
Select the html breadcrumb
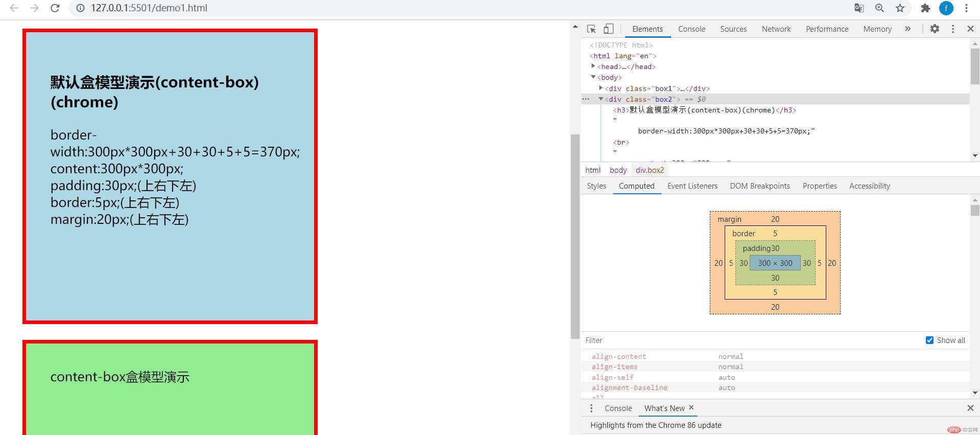593,170
